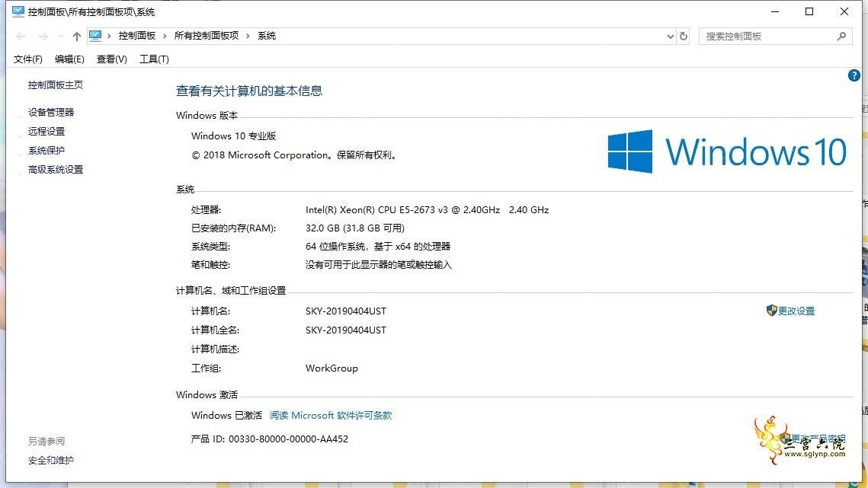Select product ID 00330-80000-00000-AA452
868x488 pixels.
coord(288,439)
